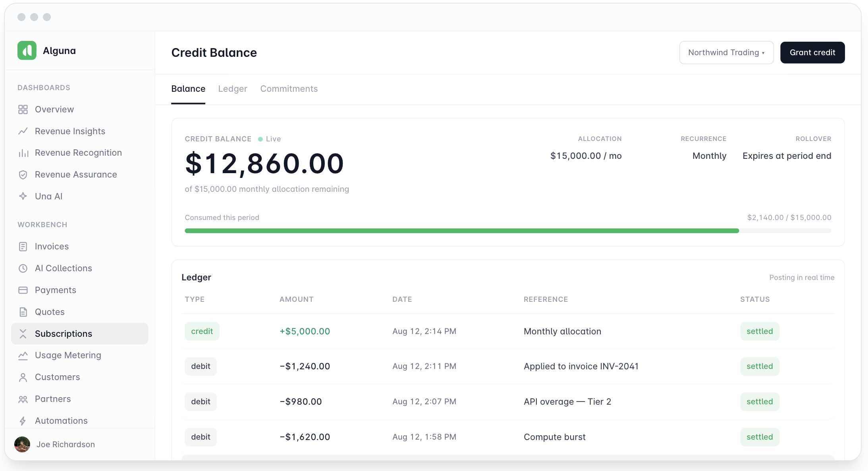Viewport: 868px width, 471px height.
Task: Click the -$980.00 debit amount
Action: pos(301,402)
